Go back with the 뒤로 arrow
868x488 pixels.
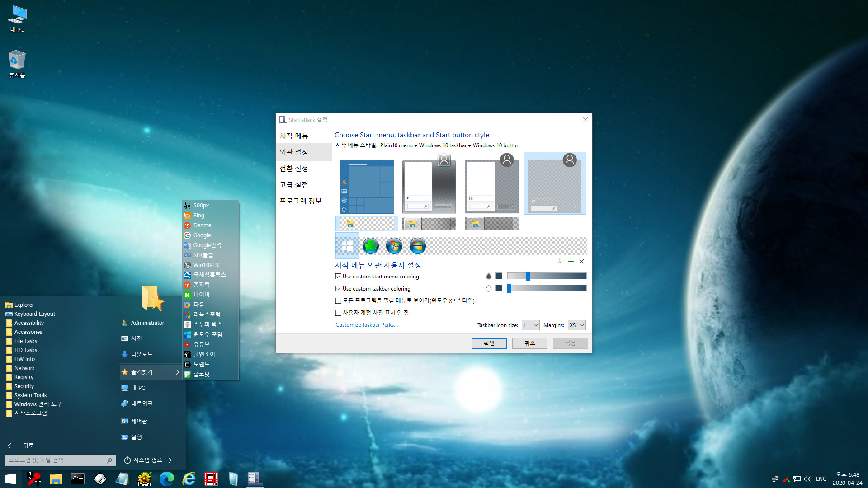pos(9,446)
